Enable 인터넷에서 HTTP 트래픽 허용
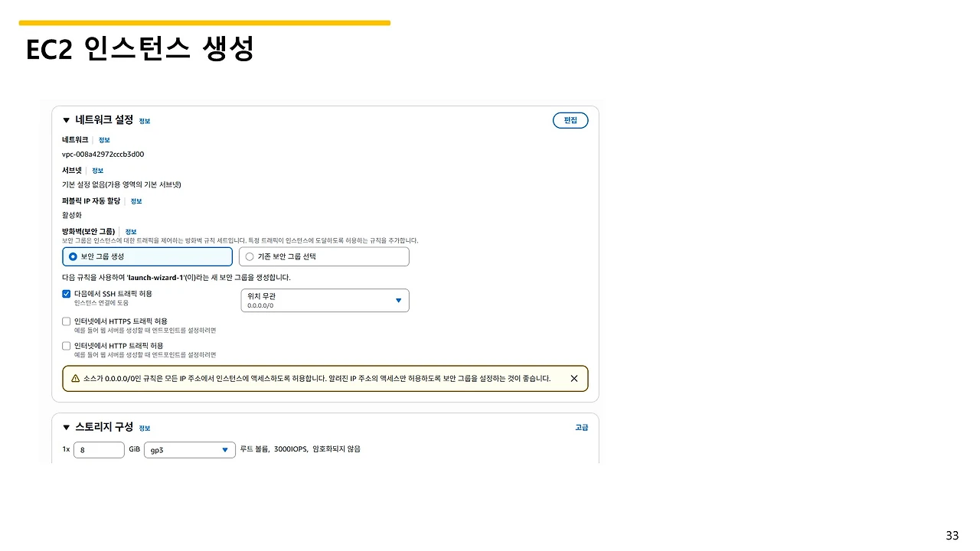The width and height of the screenshot is (980, 551). coord(66,345)
